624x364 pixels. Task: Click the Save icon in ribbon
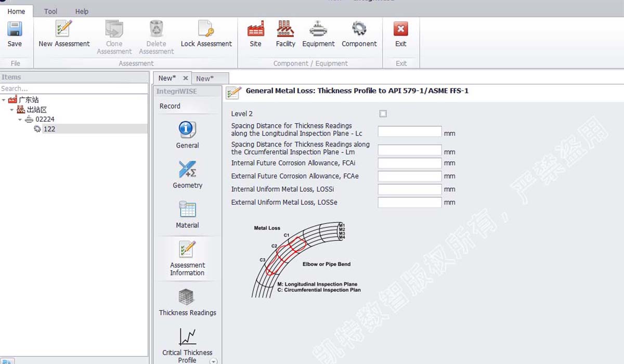[15, 29]
